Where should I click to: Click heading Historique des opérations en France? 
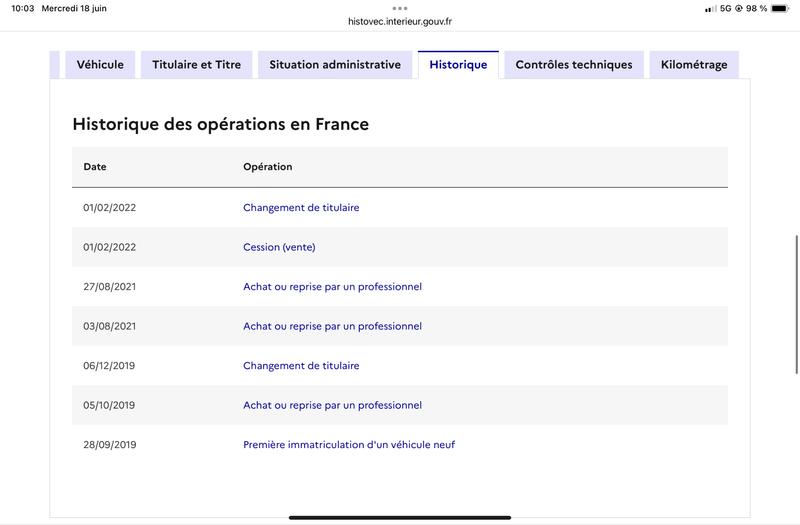point(220,124)
